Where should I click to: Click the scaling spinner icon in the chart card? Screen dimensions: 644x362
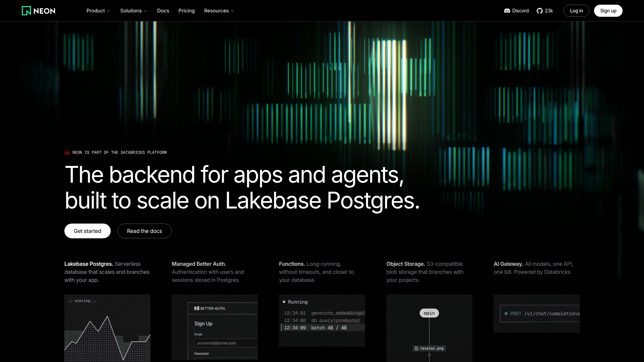pos(70,301)
